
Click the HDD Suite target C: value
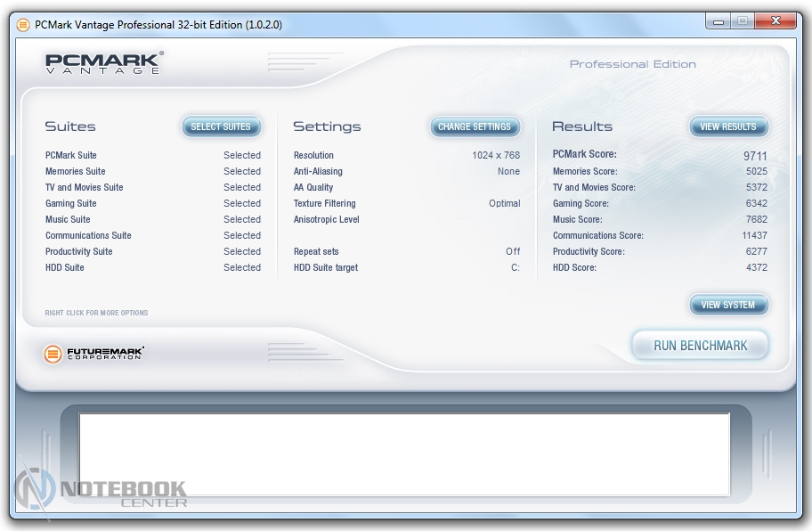pos(515,267)
